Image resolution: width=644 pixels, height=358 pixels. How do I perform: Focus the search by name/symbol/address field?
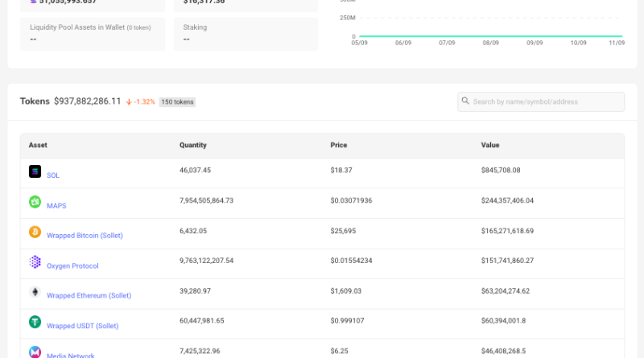[x=541, y=102]
